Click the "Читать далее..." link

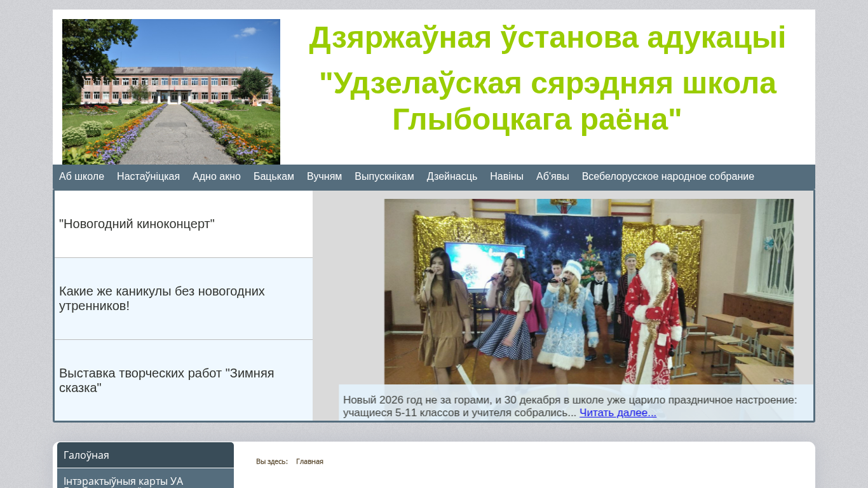[x=618, y=413]
